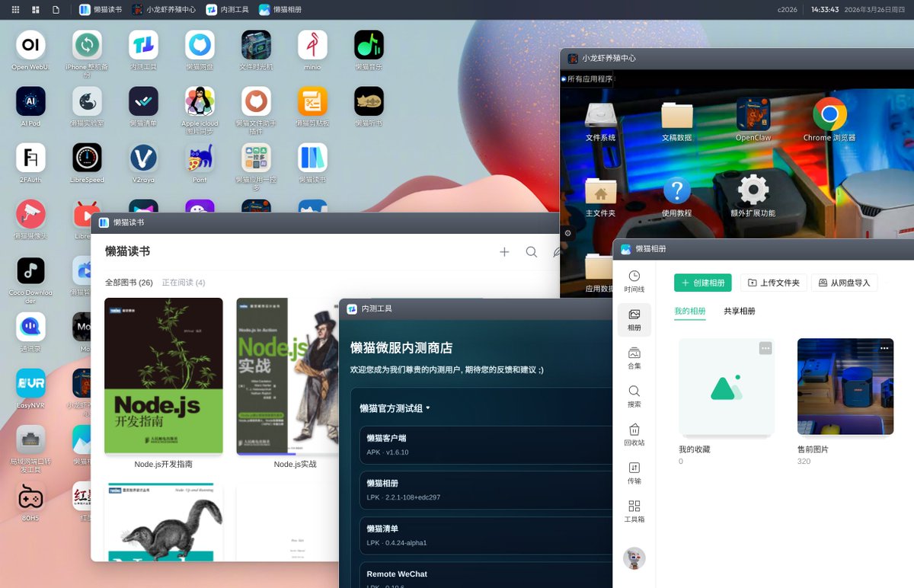Open the 通讯录 desktop app

(30, 327)
